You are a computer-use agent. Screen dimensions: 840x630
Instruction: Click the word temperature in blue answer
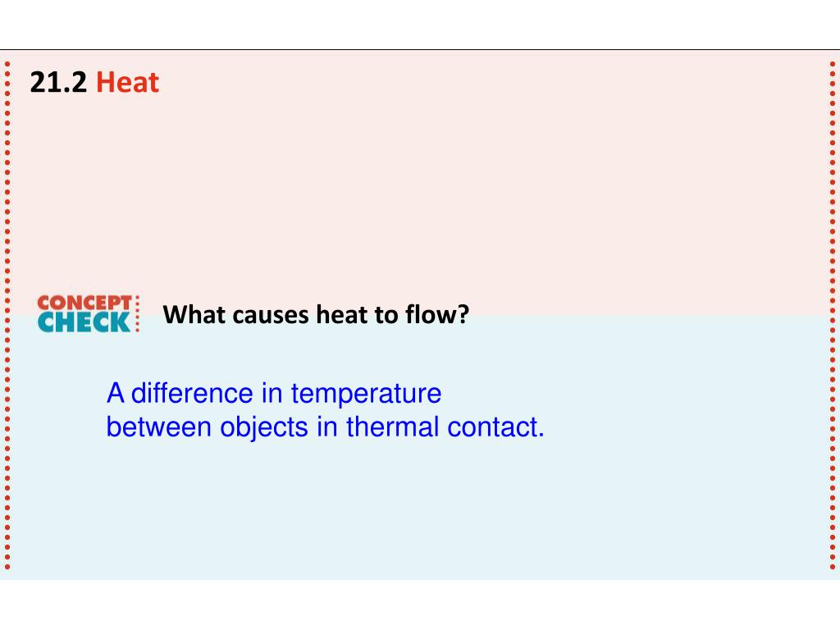(367, 395)
